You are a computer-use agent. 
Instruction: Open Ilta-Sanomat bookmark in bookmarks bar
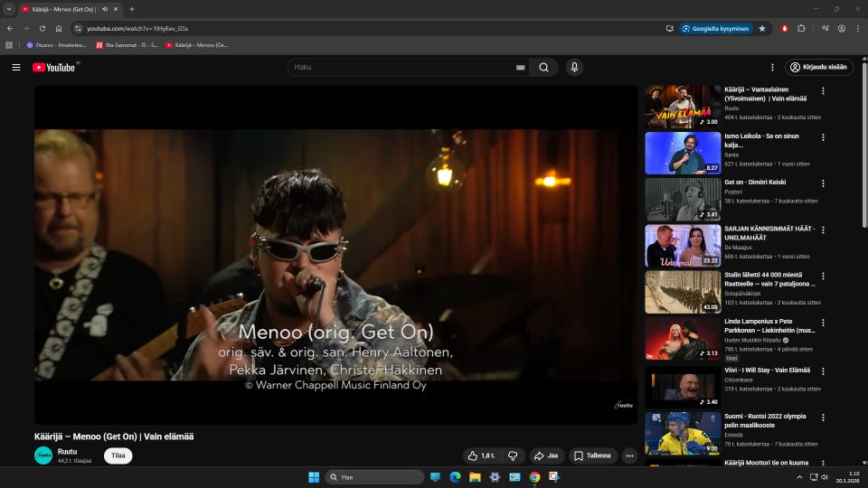click(x=127, y=44)
